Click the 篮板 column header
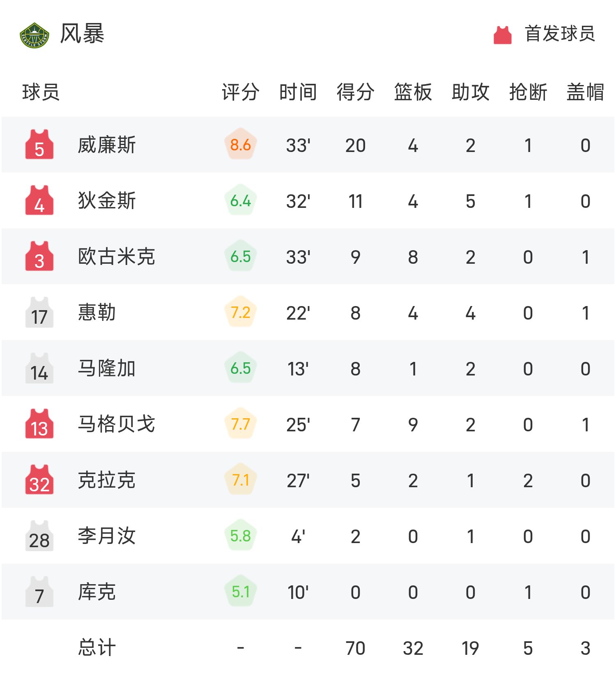This screenshot has height=677, width=616. click(x=413, y=92)
